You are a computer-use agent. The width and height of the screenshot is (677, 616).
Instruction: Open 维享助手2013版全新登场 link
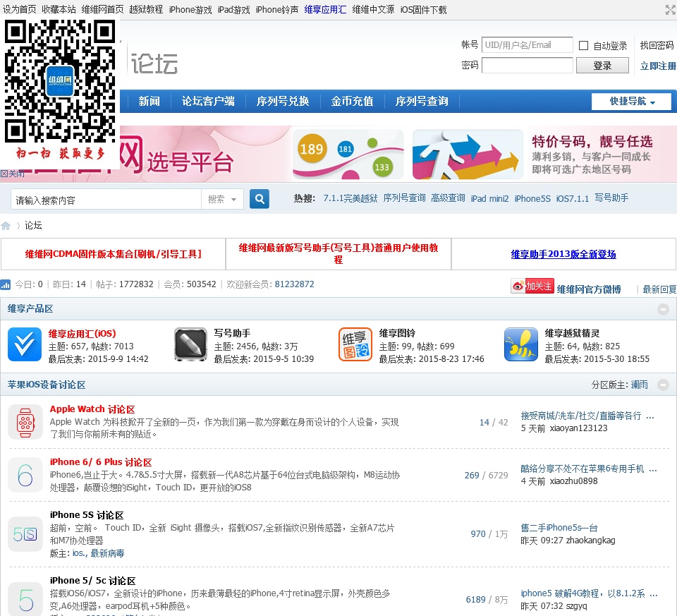pos(563,254)
